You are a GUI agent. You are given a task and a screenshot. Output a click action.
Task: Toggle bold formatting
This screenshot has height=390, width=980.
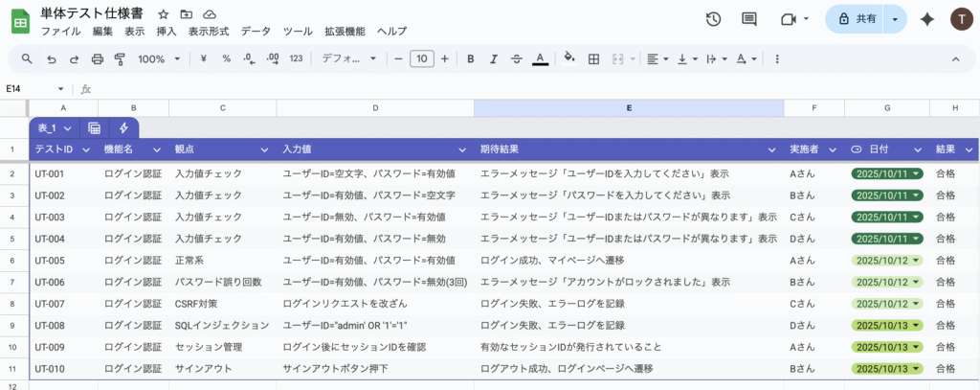tap(471, 58)
